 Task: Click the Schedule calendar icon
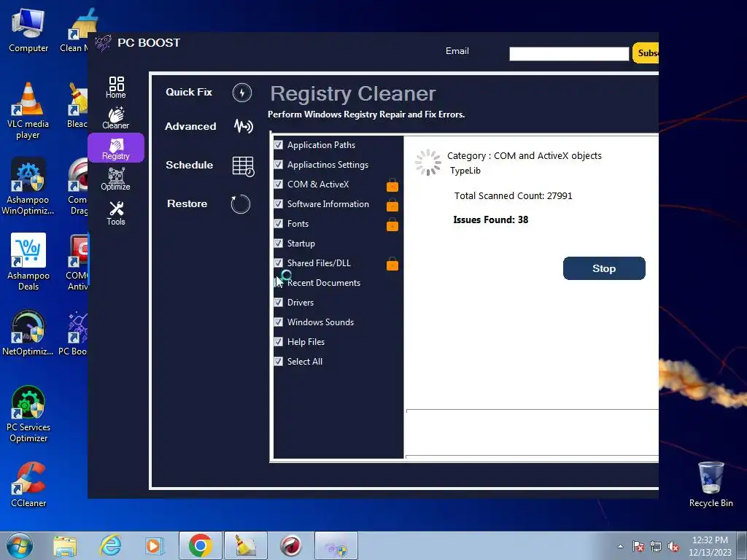[x=243, y=166]
